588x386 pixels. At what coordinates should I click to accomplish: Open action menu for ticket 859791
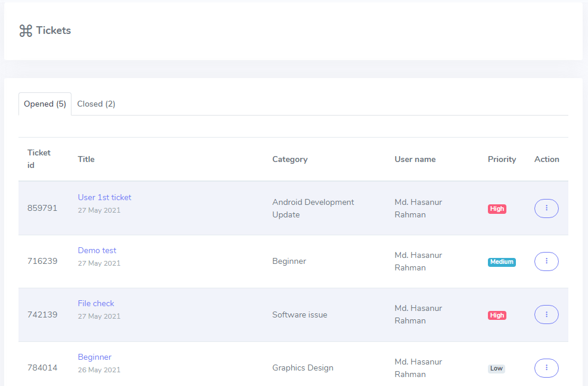click(x=546, y=208)
